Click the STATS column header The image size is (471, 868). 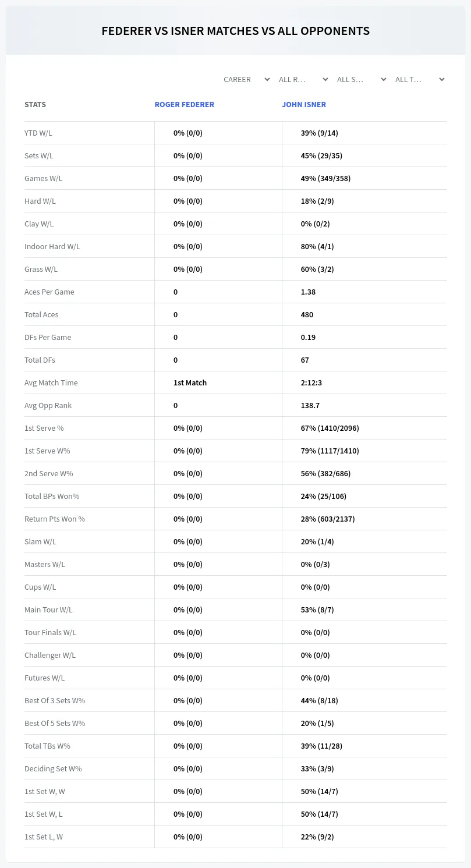[x=35, y=105]
